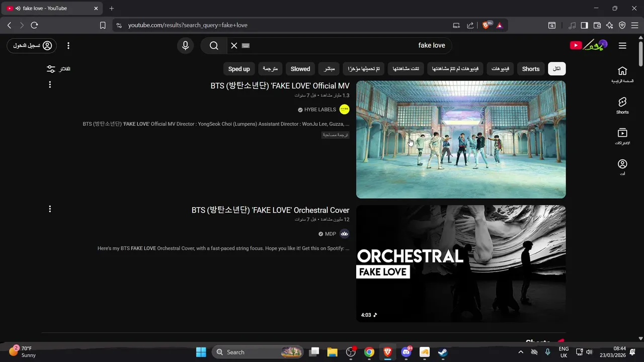
Task: Open the Brave Rewards triangle icon
Action: pos(500,25)
